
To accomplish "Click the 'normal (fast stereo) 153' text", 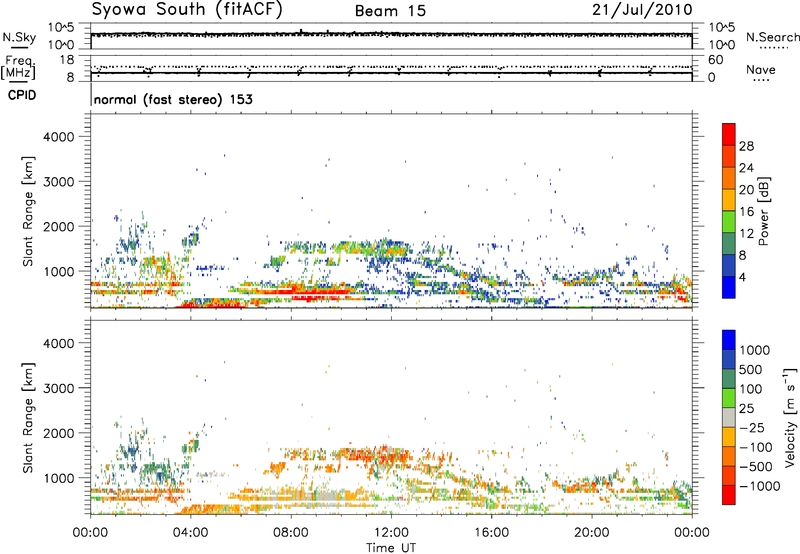I will 173,99.
